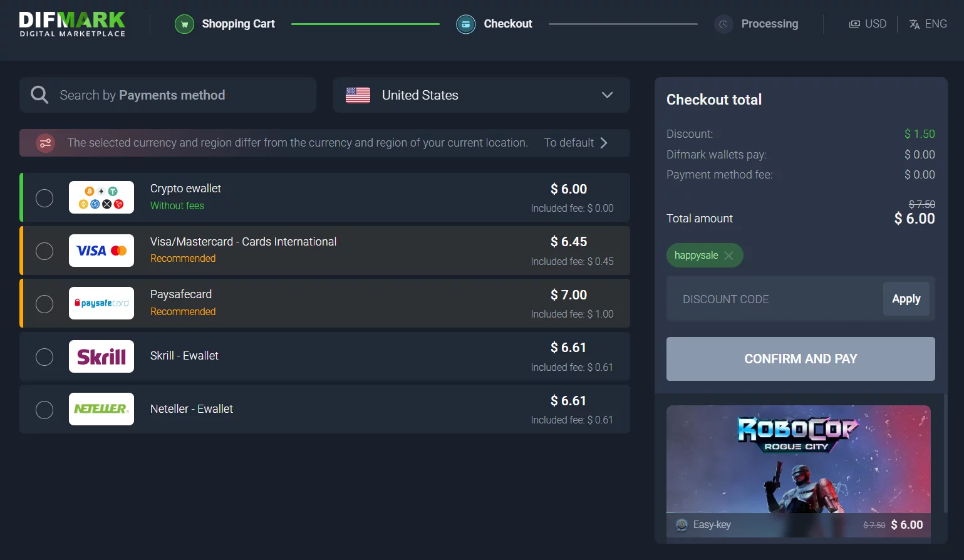The height and width of the screenshot is (560, 964).
Task: Click the USD currency cash icon
Action: point(854,24)
